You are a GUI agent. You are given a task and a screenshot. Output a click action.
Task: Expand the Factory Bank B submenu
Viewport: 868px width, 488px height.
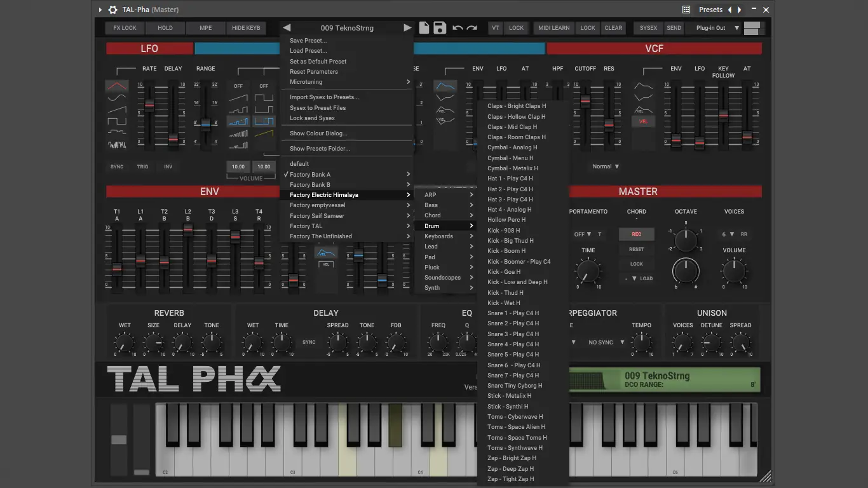coord(346,185)
